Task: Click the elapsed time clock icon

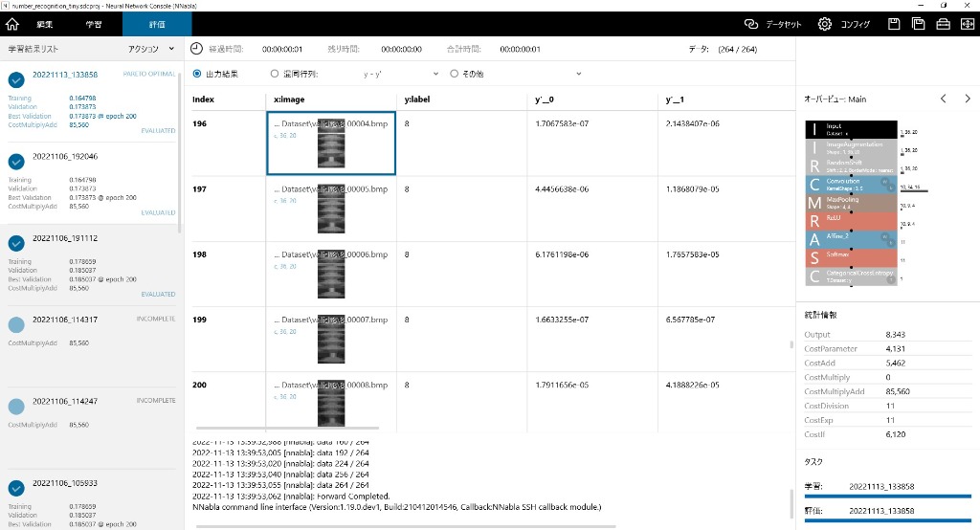Action: (196, 49)
